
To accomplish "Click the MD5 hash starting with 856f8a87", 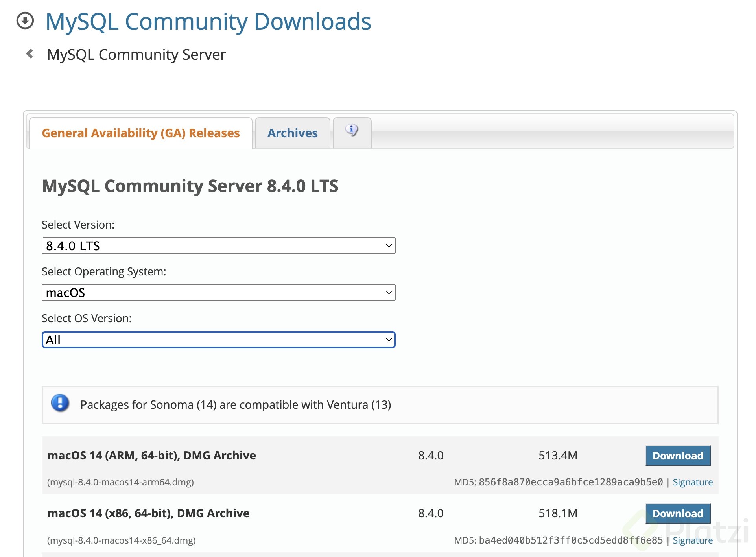I will pos(571,482).
